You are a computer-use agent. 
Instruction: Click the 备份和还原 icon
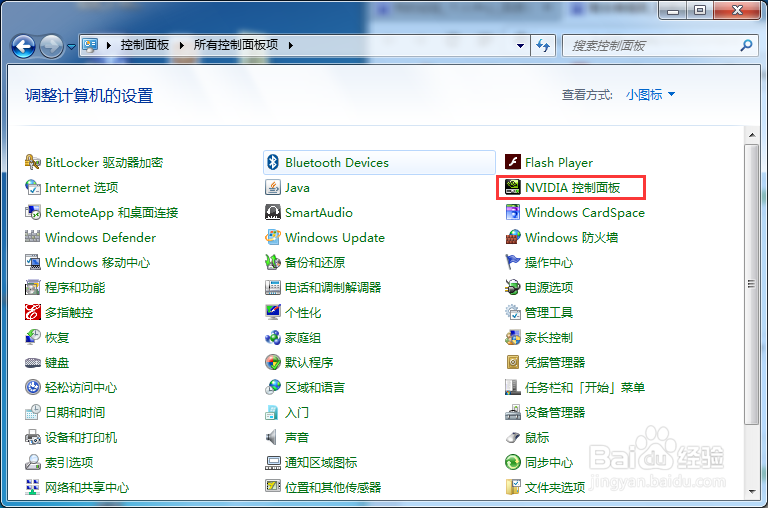point(273,262)
